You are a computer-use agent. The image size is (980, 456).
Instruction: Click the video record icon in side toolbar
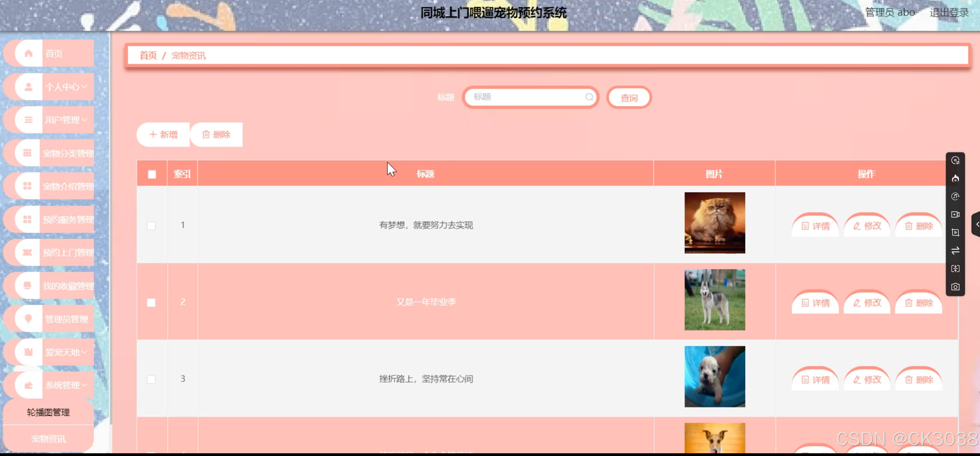pyautogui.click(x=955, y=214)
